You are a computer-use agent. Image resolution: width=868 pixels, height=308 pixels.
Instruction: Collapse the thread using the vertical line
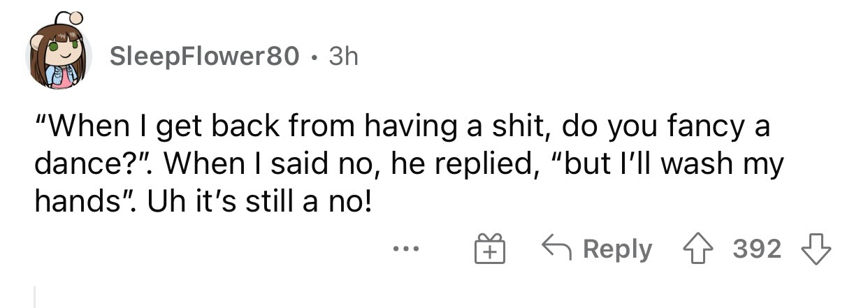tap(34, 296)
